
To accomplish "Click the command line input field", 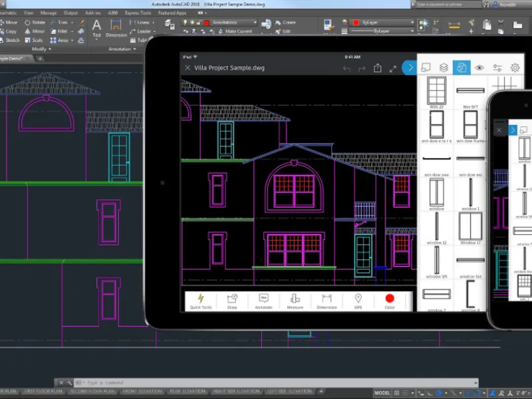I will pos(277,383).
